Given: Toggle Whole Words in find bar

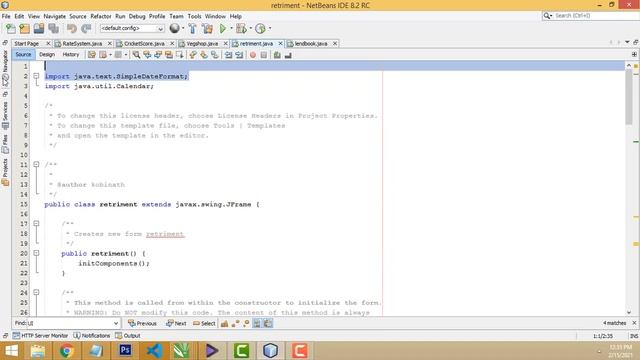Looking at the screenshot, I should click(235, 323).
